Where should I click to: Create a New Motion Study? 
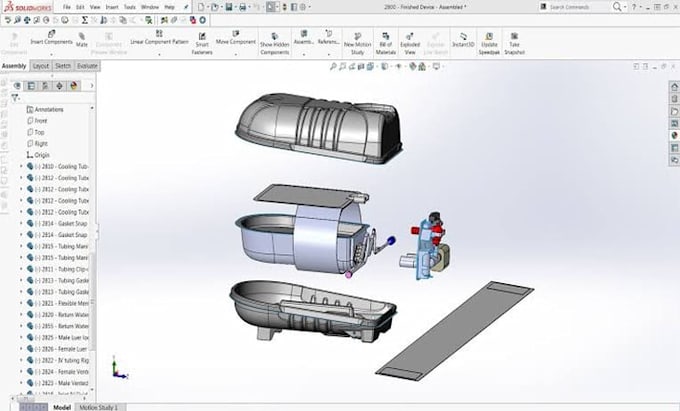(357, 44)
